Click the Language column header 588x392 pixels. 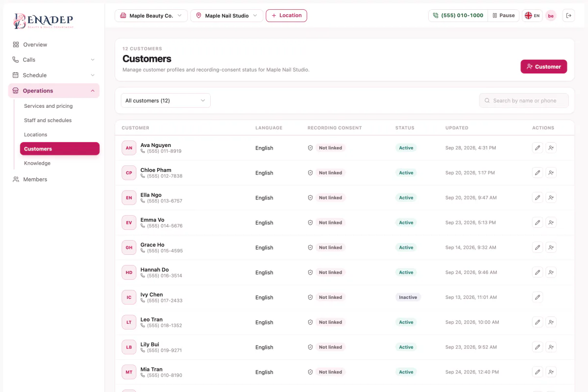click(269, 128)
